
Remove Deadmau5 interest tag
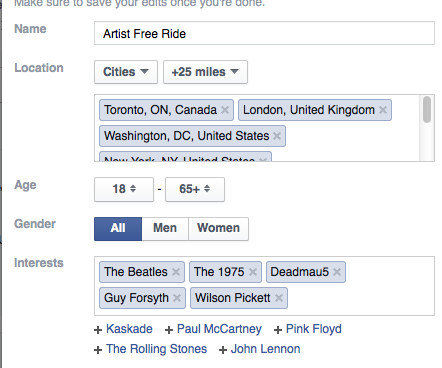click(337, 272)
